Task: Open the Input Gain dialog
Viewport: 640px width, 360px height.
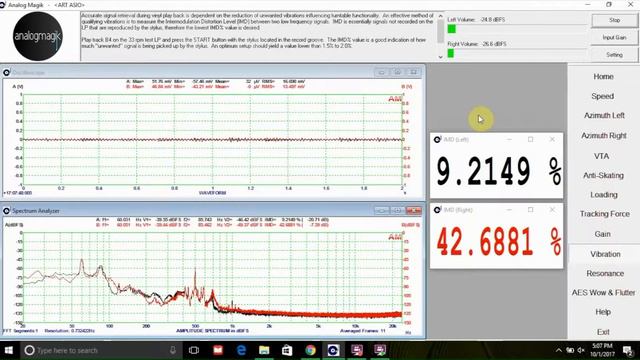Action: (x=614, y=38)
